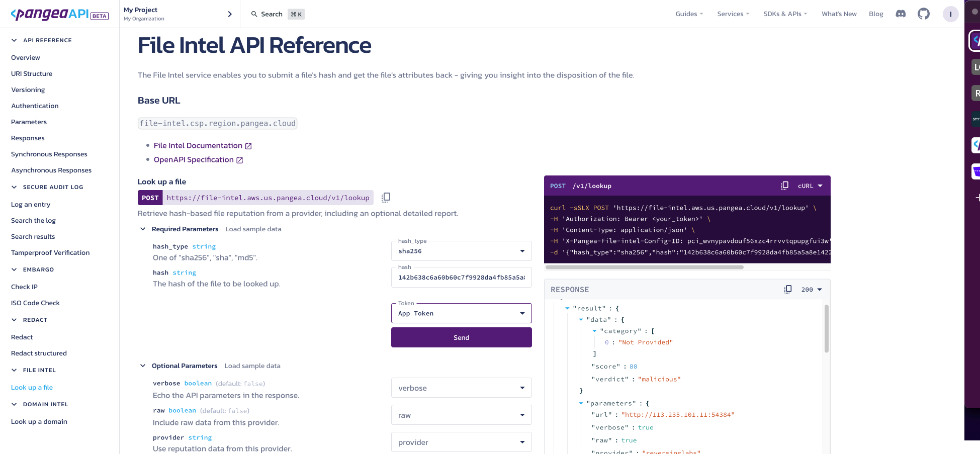Open Redact structured reference
The height and width of the screenshot is (454, 980).
click(x=39, y=353)
